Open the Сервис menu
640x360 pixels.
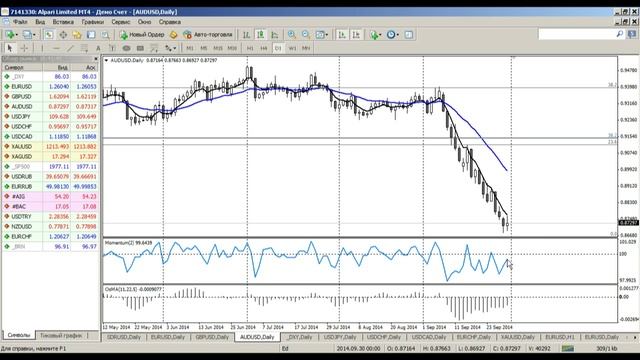(x=121, y=22)
